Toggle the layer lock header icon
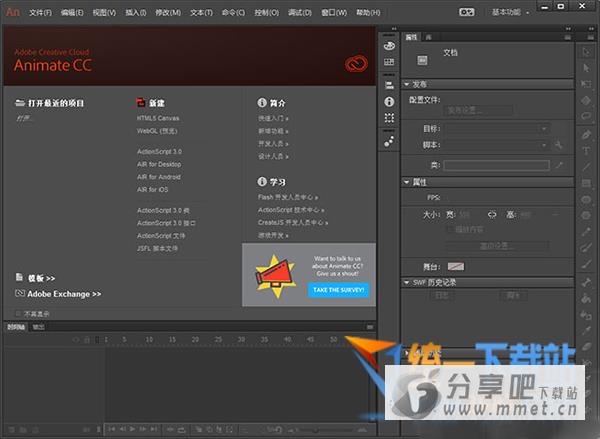Screen dimensions: 600x439 pyautogui.click(x=87, y=339)
